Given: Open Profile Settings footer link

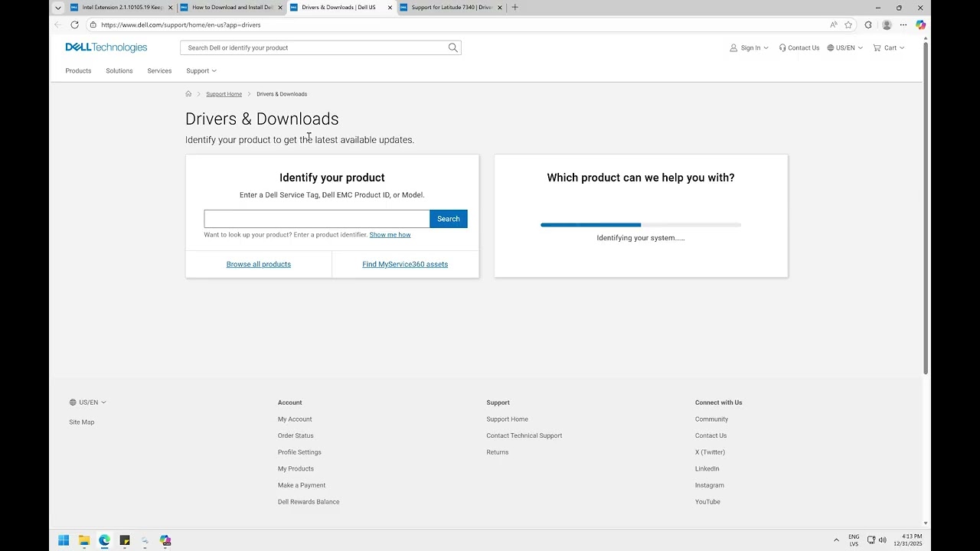Looking at the screenshot, I should 299,452.
